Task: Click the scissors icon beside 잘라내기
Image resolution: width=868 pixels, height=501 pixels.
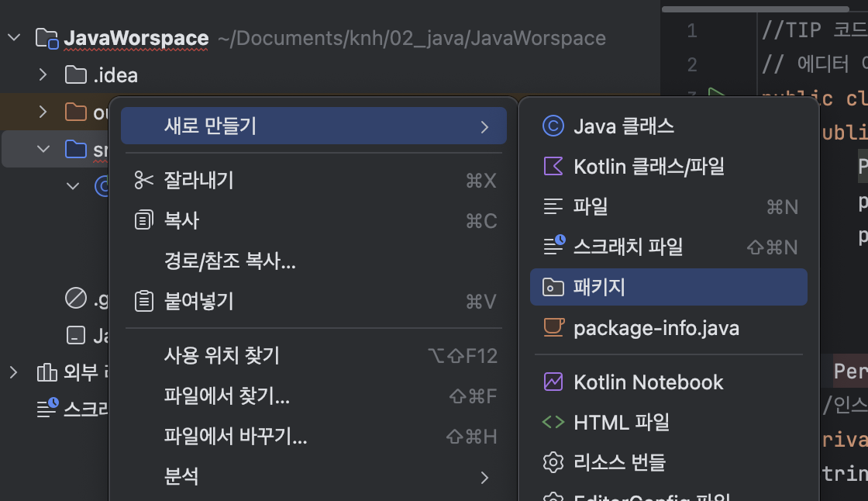Action: tap(144, 180)
